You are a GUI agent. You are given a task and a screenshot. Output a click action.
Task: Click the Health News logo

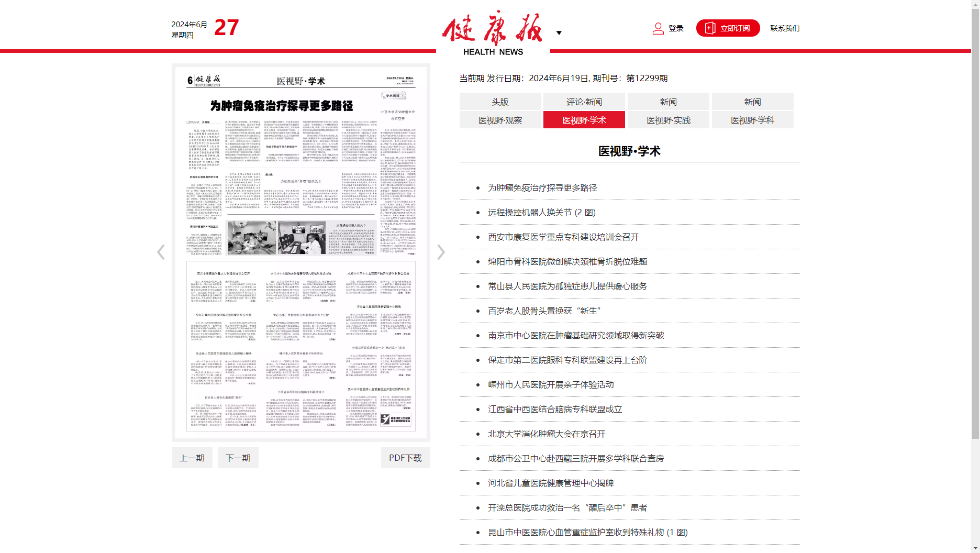point(492,32)
